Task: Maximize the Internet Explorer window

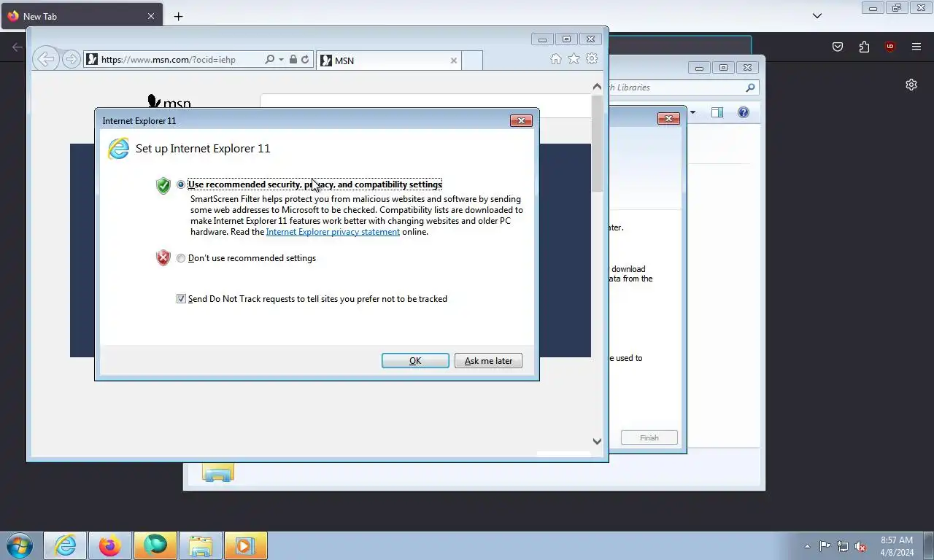Action: coord(566,39)
